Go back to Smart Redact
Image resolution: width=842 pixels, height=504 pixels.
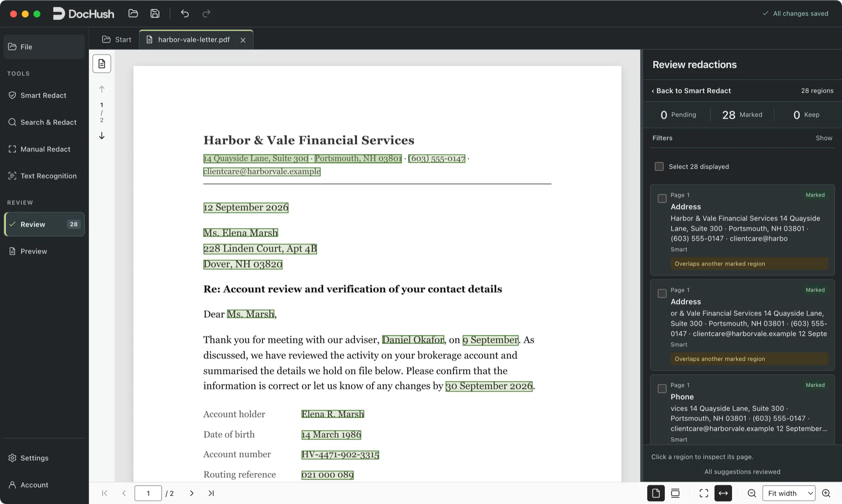click(x=691, y=91)
